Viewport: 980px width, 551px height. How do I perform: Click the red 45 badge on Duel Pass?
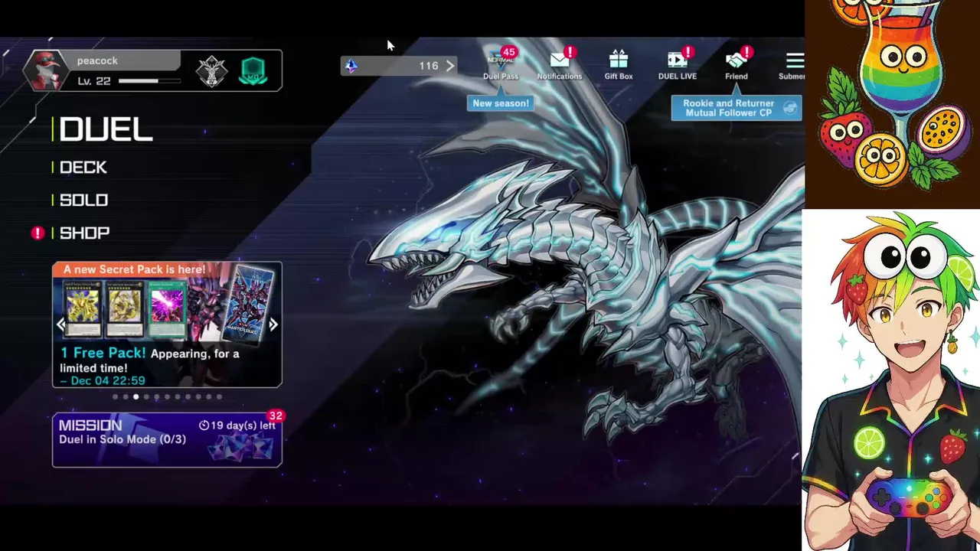click(509, 52)
